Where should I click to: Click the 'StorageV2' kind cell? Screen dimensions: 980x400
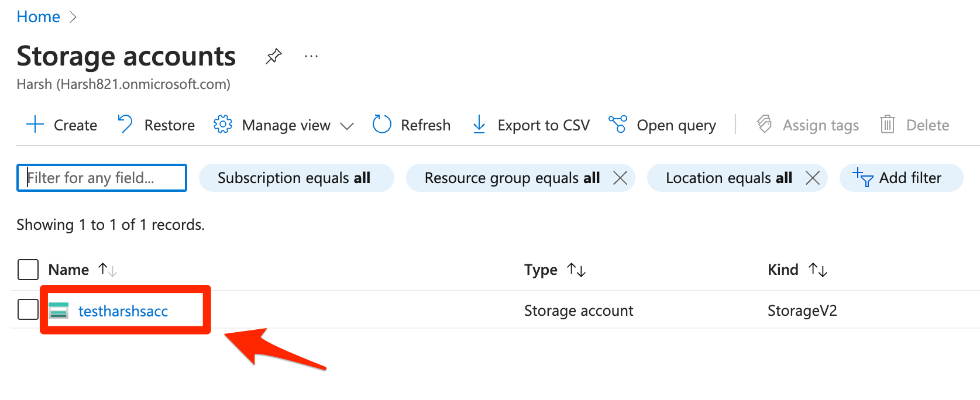802,311
